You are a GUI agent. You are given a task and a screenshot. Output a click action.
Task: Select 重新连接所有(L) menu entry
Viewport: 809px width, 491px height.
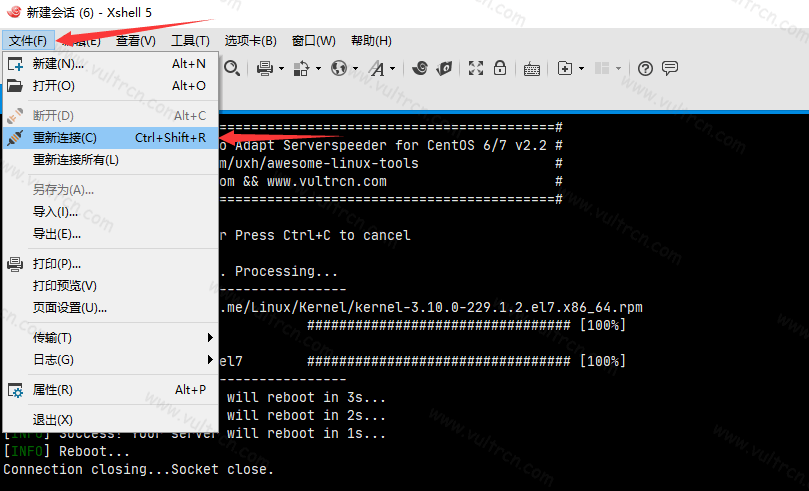click(111, 160)
